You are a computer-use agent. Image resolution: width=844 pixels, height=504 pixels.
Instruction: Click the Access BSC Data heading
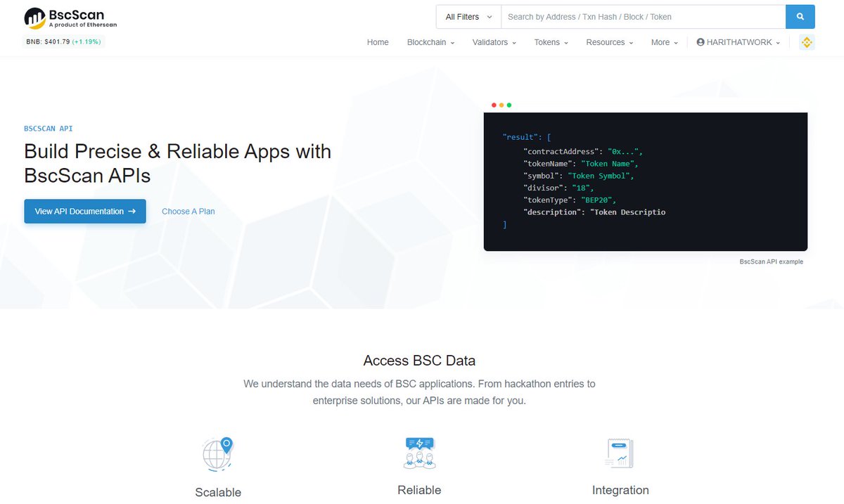tap(419, 361)
